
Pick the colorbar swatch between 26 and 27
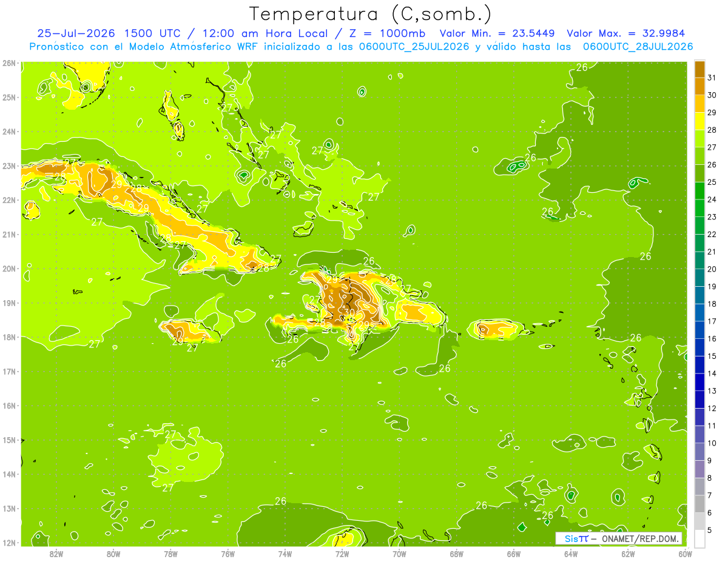click(x=699, y=156)
